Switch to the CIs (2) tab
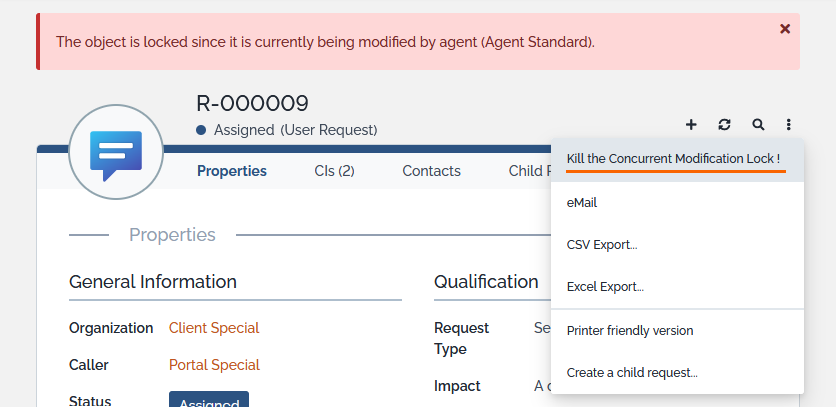Image resolution: width=836 pixels, height=407 pixels. (334, 171)
